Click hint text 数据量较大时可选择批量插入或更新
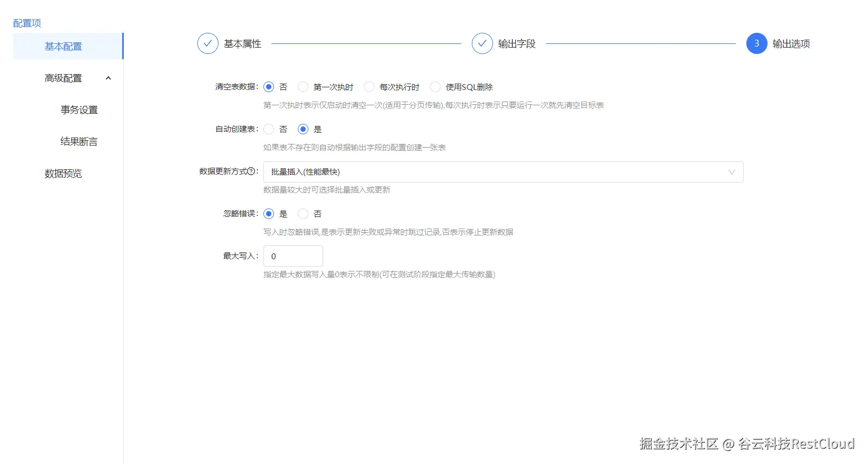Screen dimensions: 868x464 [327, 190]
